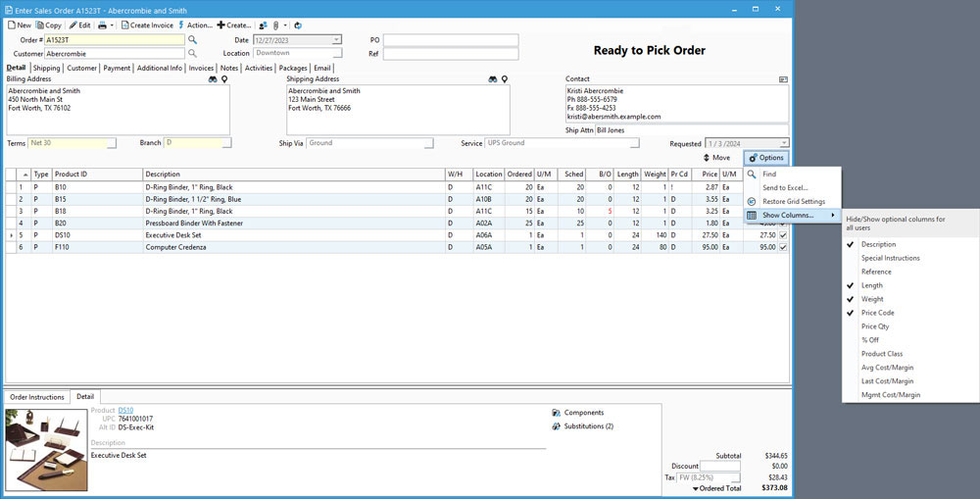Open the contact card icon above Contact box

783,79
